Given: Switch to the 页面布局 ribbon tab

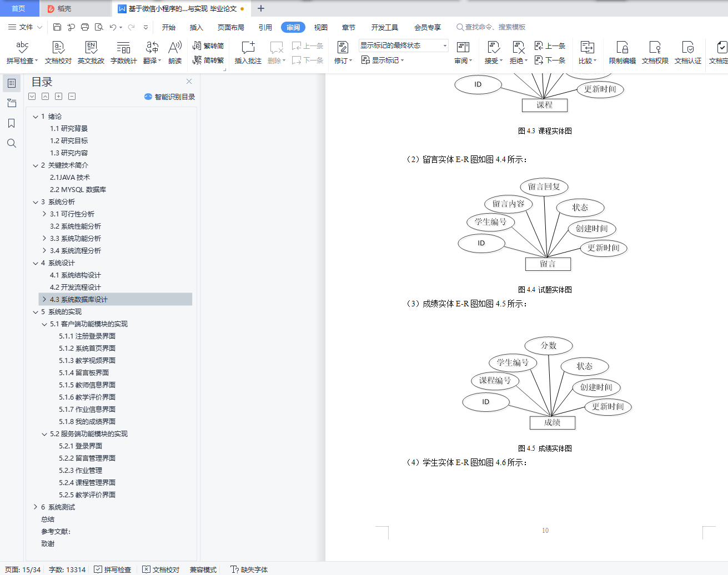Looking at the screenshot, I should [x=231, y=27].
